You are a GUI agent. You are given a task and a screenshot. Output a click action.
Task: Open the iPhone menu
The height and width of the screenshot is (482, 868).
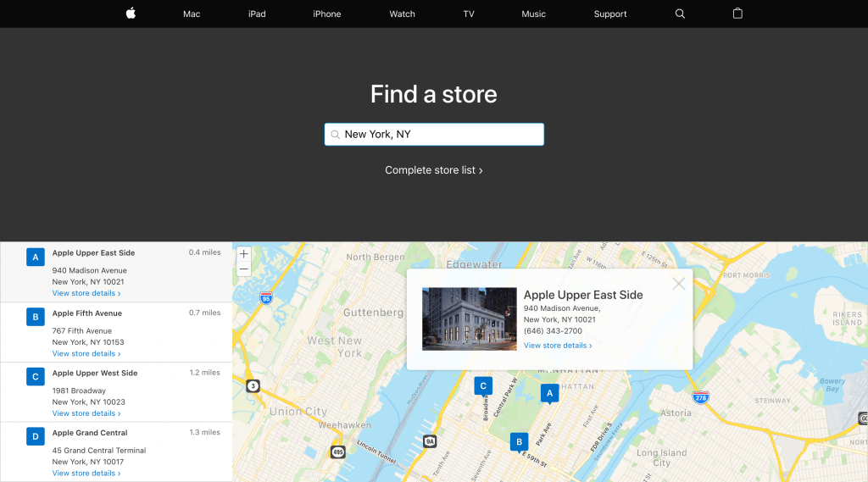point(326,14)
